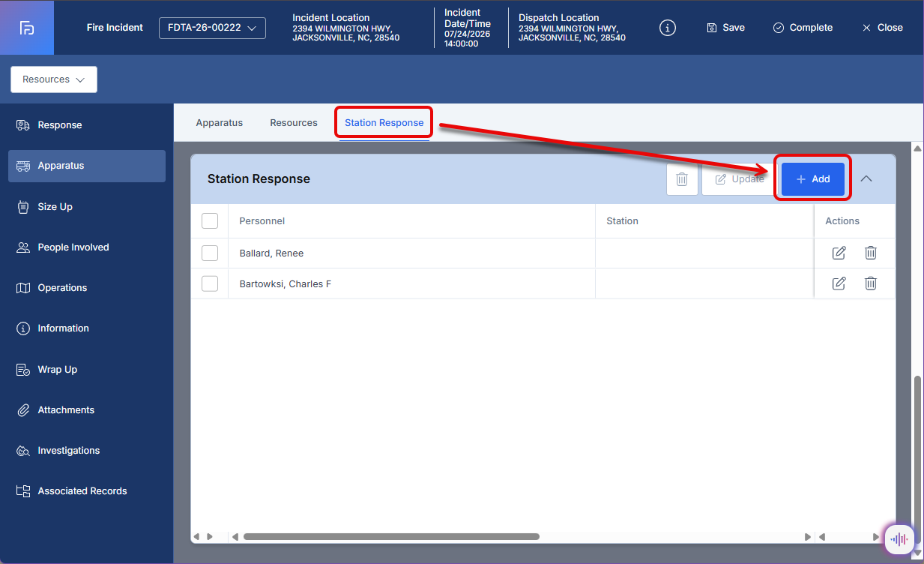The image size is (924, 564).
Task: Open Attachments section
Action: coord(87,410)
